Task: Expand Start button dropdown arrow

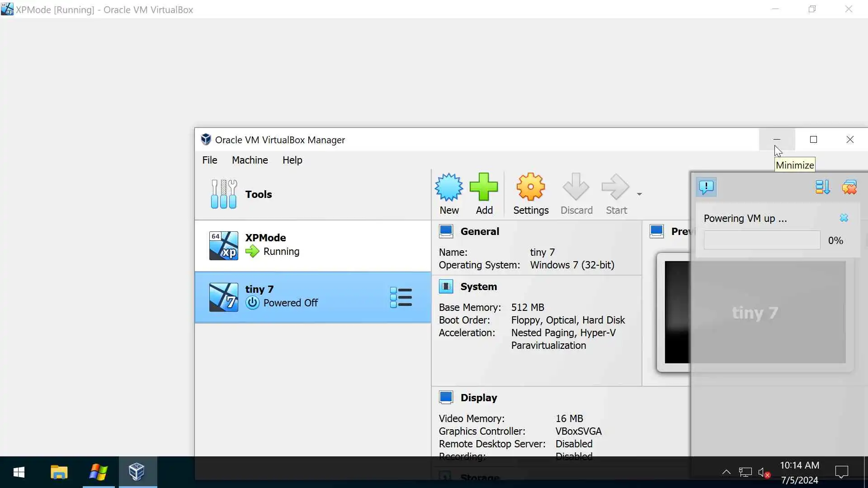Action: (639, 194)
